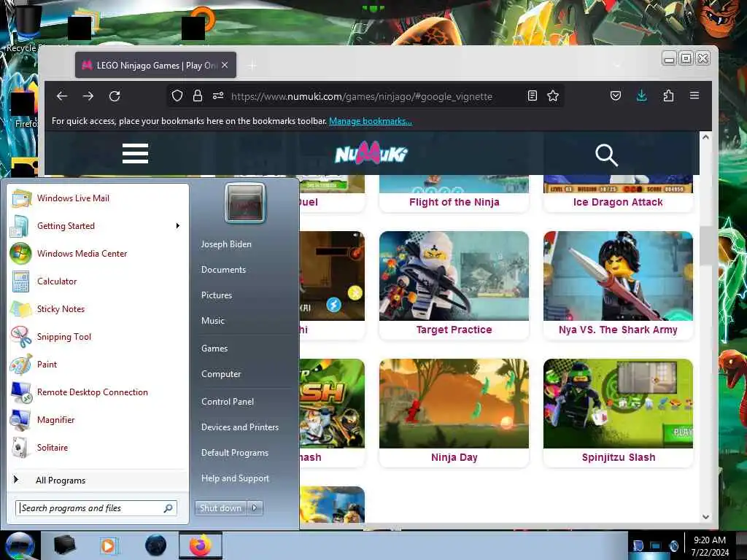747x560 pixels.
Task: Click the Numuki logo
Action: pyautogui.click(x=371, y=153)
